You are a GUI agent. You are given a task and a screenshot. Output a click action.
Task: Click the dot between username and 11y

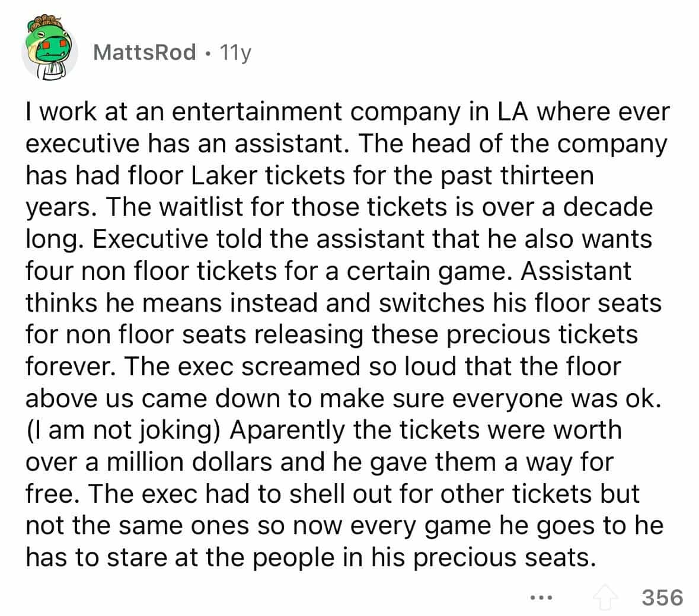[208, 53]
